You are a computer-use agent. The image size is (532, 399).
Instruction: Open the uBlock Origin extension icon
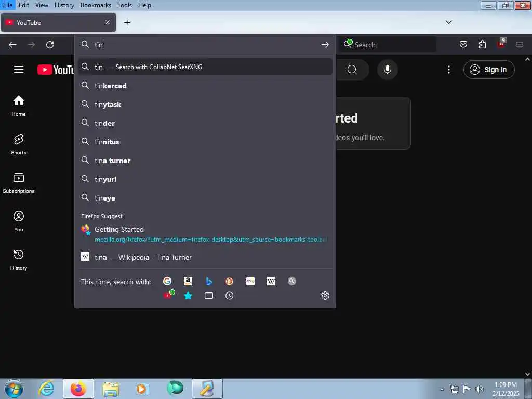[x=501, y=44]
